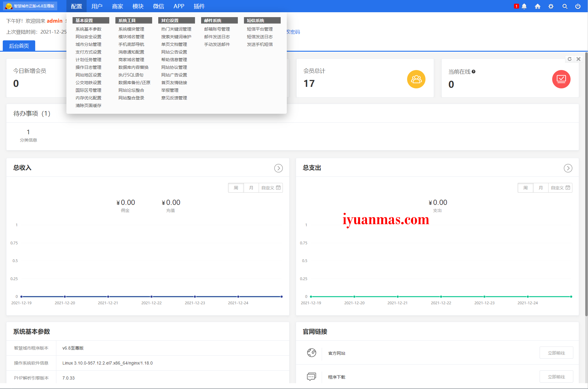
Task: Click the yellow members total icon
Action: click(416, 79)
